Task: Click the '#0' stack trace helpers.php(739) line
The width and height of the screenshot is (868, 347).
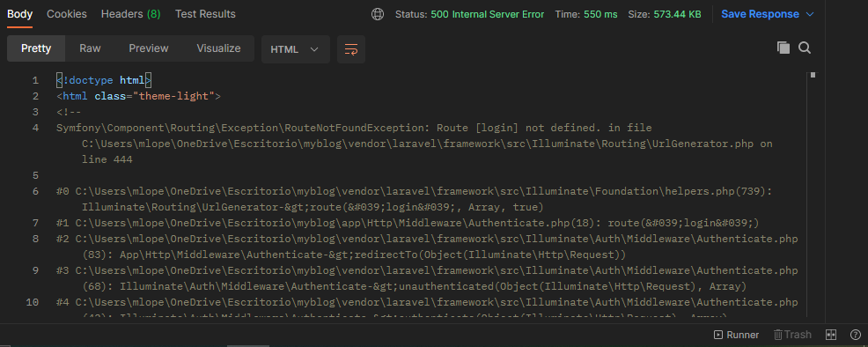Action: (414, 191)
